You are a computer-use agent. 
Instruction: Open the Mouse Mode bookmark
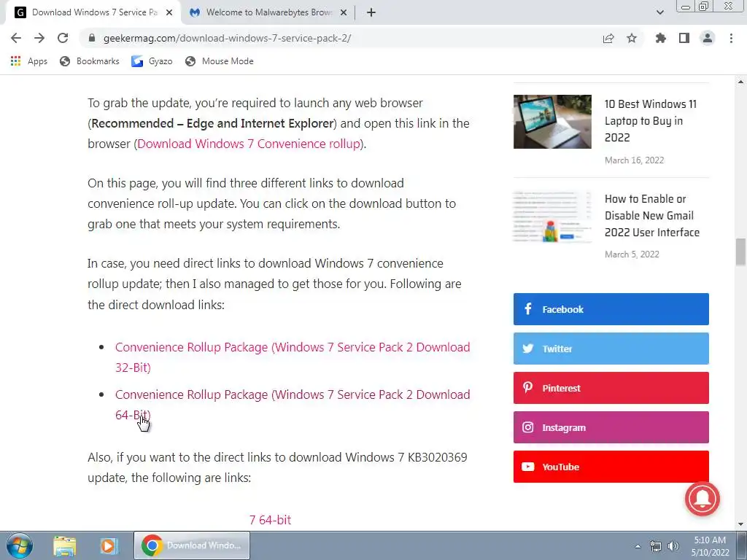pyautogui.click(x=220, y=61)
